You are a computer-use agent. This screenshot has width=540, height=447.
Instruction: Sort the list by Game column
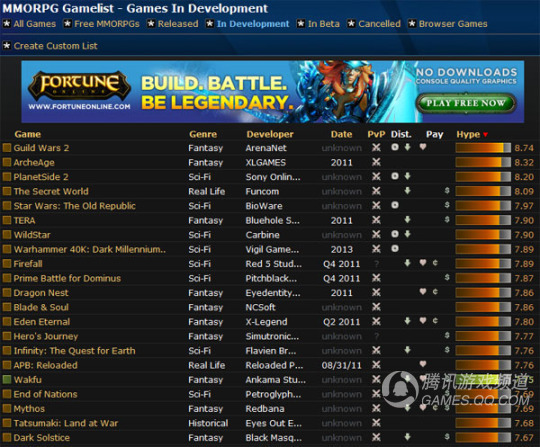tap(28, 134)
